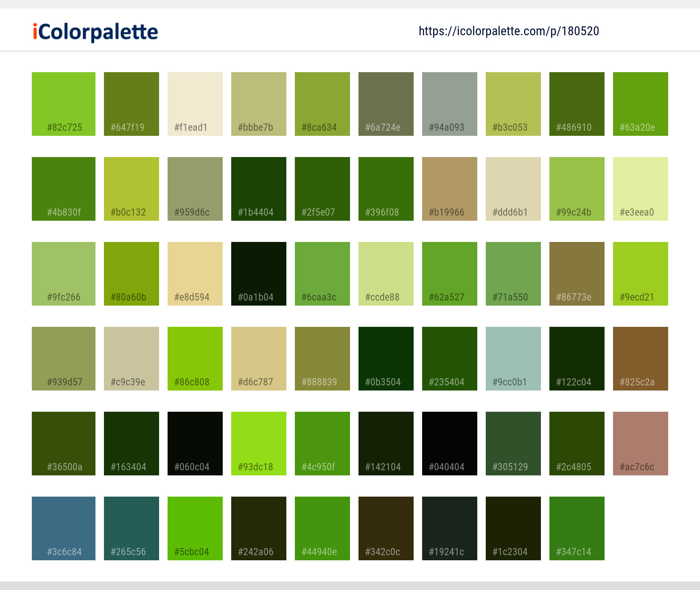Image resolution: width=700 pixels, height=590 pixels.
Task: Choose the brown #825c2a swatch
Action: coord(641,359)
